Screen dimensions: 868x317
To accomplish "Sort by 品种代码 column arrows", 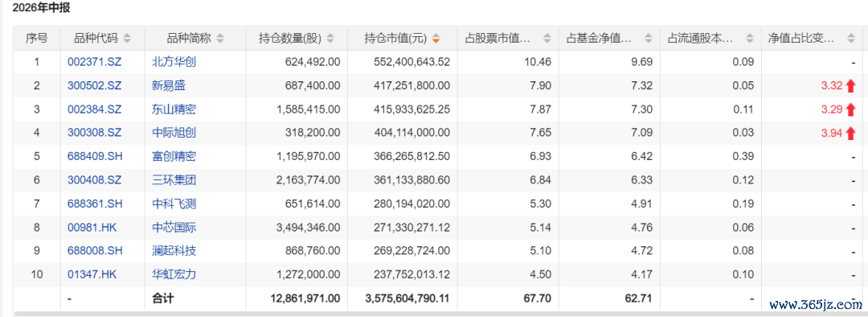I will coord(127,39).
